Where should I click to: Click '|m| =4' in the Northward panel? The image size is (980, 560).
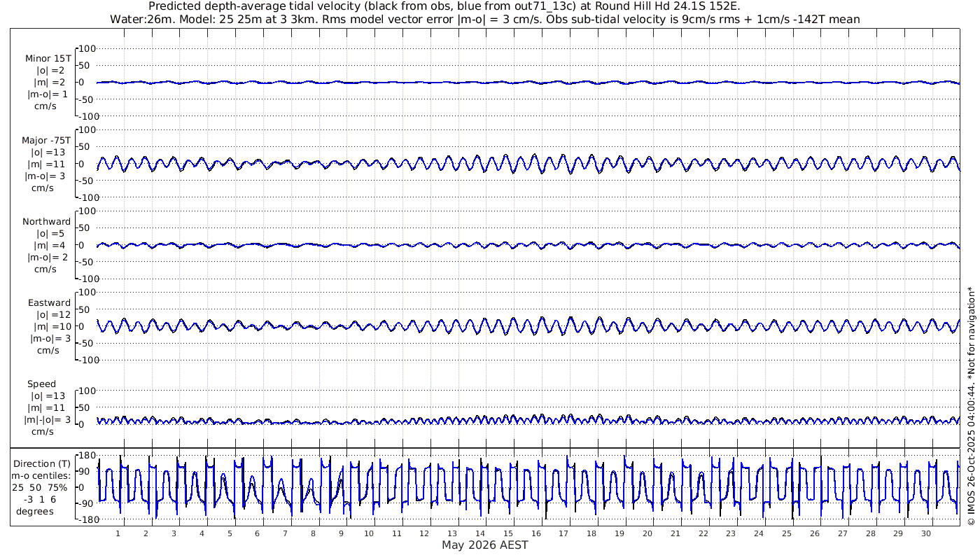[50, 245]
